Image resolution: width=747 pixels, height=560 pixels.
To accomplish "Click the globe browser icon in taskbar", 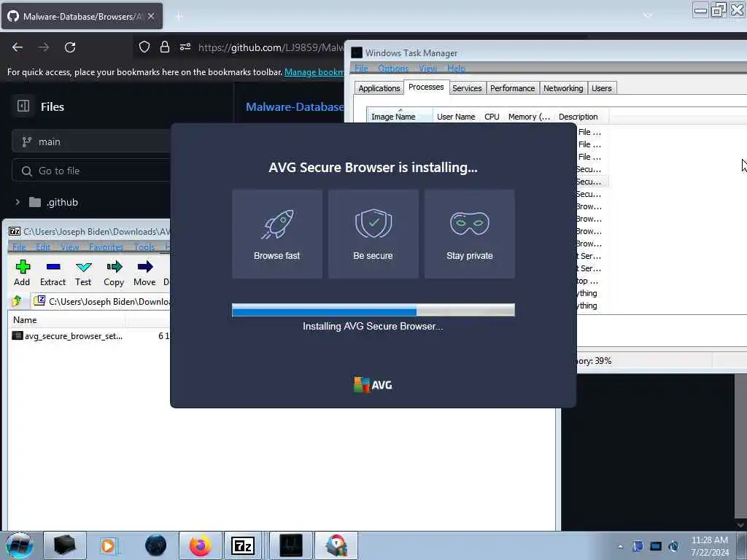I will point(155,545).
